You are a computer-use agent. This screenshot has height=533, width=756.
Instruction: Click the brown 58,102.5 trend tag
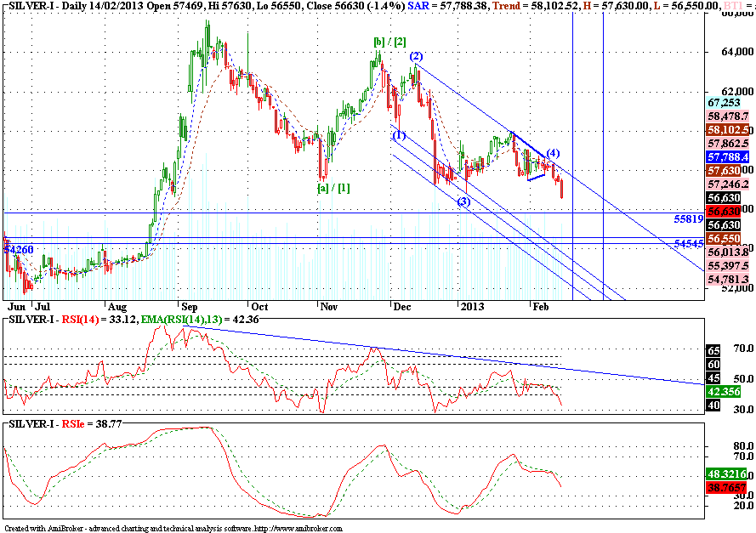pos(728,129)
